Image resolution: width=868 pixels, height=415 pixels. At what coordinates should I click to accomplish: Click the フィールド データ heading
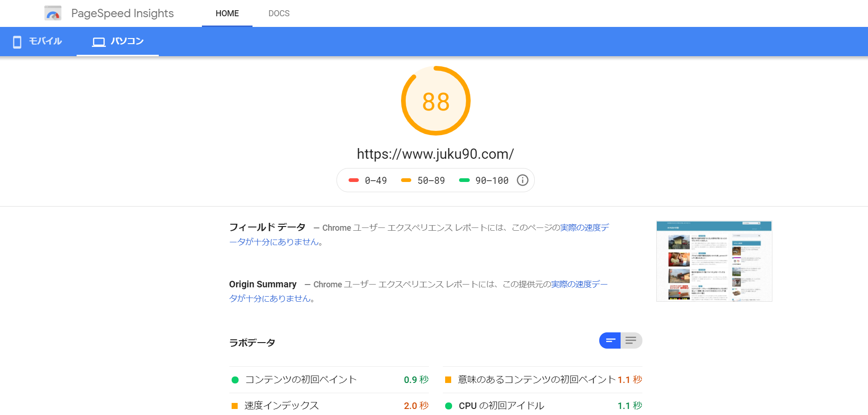tap(267, 227)
